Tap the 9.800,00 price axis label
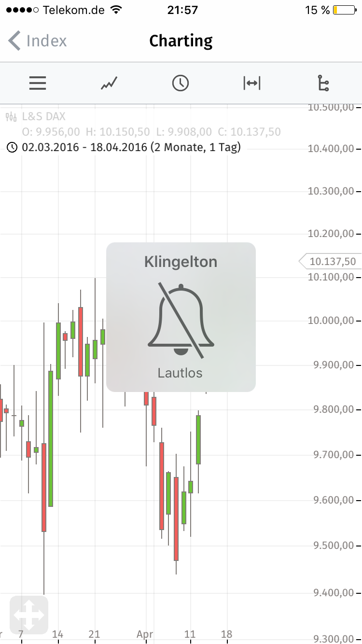 (x=334, y=410)
